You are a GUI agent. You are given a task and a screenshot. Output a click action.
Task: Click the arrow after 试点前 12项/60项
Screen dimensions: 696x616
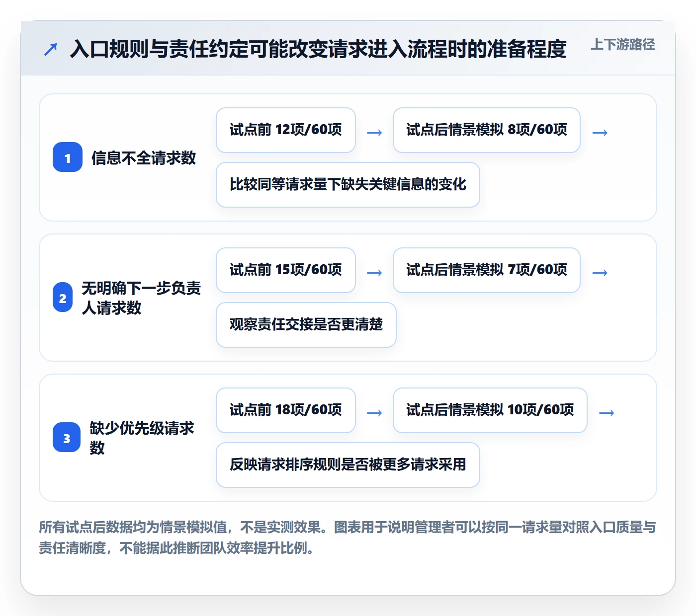coord(374,133)
